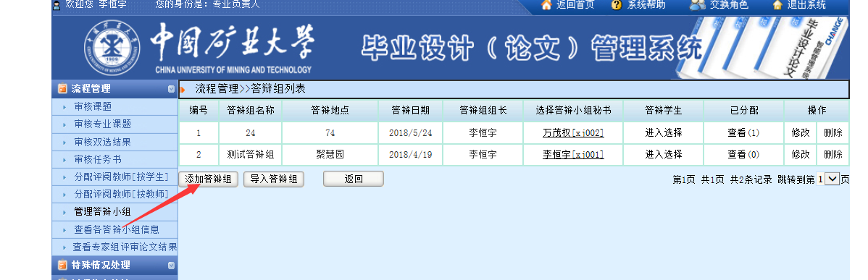This screenshot has width=868, height=280.
Task: Click 退出系统 to log out
Action: pyautogui.click(x=806, y=5)
